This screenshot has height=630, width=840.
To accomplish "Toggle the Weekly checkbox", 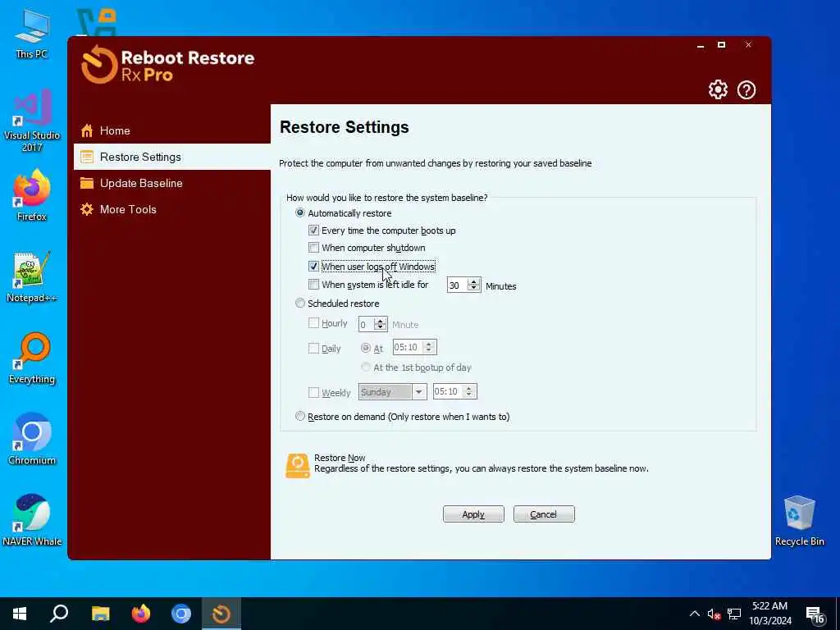I will (x=313, y=393).
